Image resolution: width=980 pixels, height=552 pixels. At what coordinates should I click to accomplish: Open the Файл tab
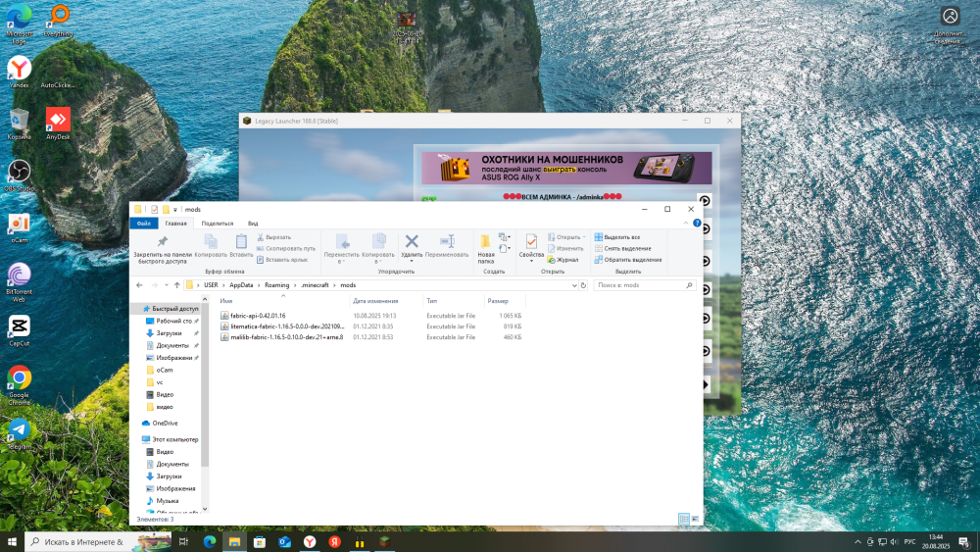tap(144, 224)
